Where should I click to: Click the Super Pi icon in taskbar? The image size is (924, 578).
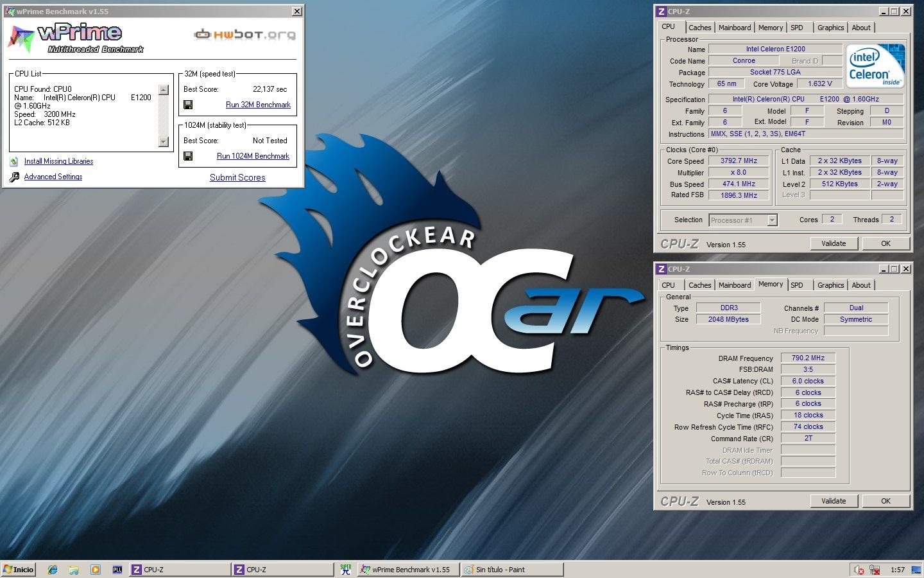click(x=345, y=570)
